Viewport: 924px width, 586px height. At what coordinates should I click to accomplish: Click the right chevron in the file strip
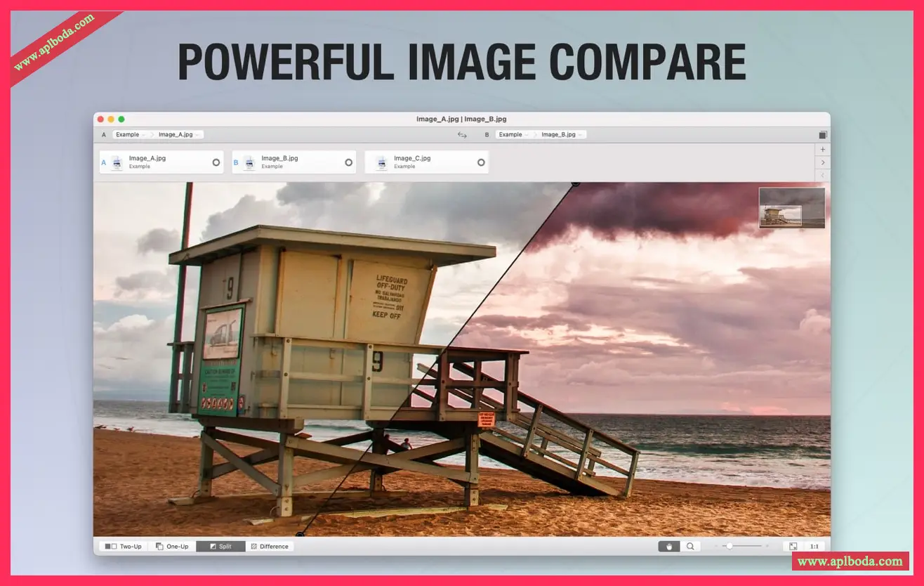[x=823, y=162]
